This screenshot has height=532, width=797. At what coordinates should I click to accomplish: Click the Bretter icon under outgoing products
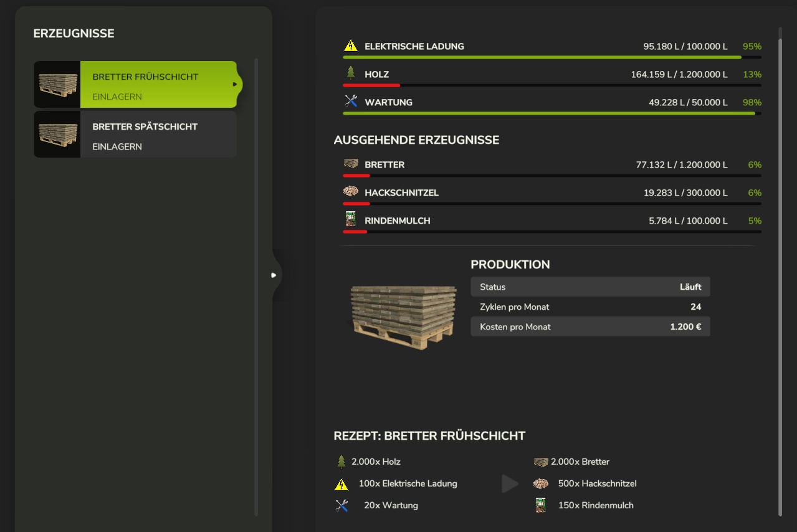pos(351,164)
